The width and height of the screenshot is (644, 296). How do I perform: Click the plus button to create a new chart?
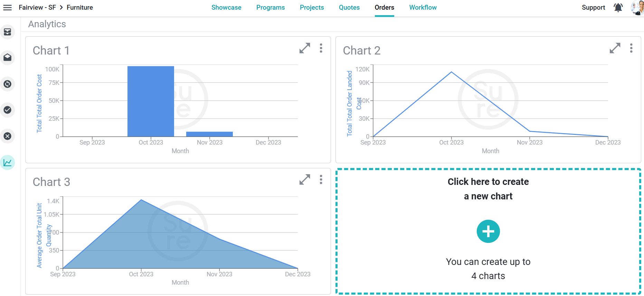point(488,231)
